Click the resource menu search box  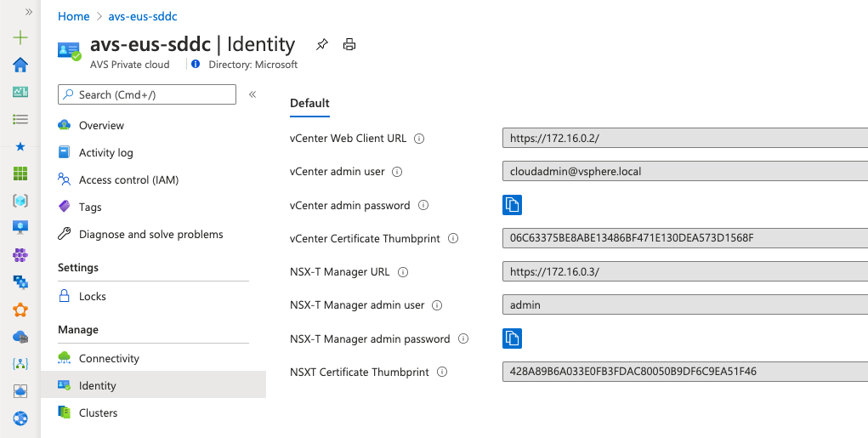[x=147, y=94]
